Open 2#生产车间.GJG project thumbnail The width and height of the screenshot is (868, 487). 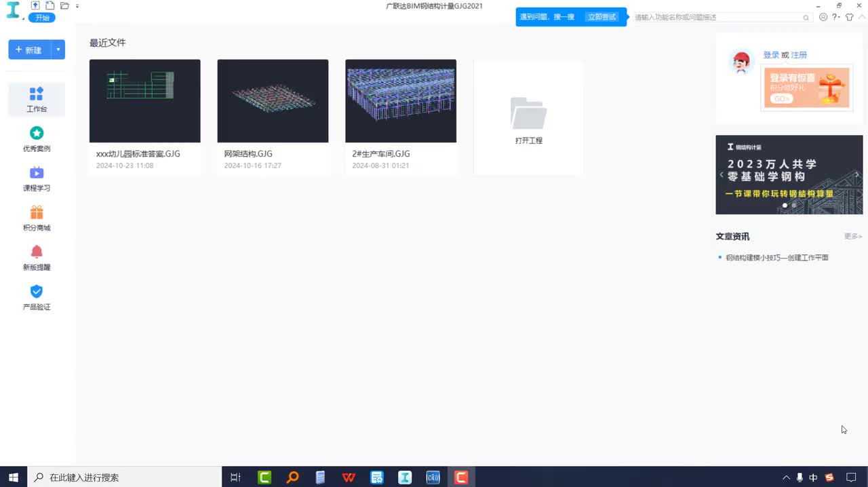pyautogui.click(x=401, y=101)
